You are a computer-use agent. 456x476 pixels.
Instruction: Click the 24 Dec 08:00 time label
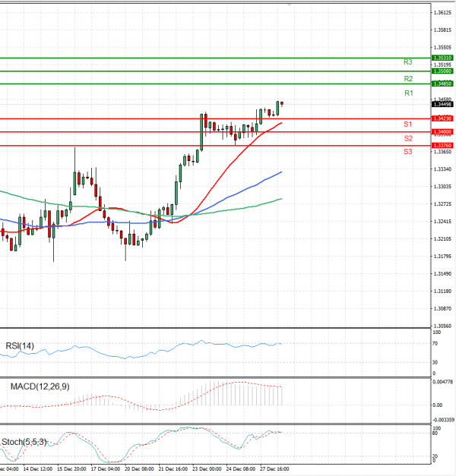[x=240, y=468]
